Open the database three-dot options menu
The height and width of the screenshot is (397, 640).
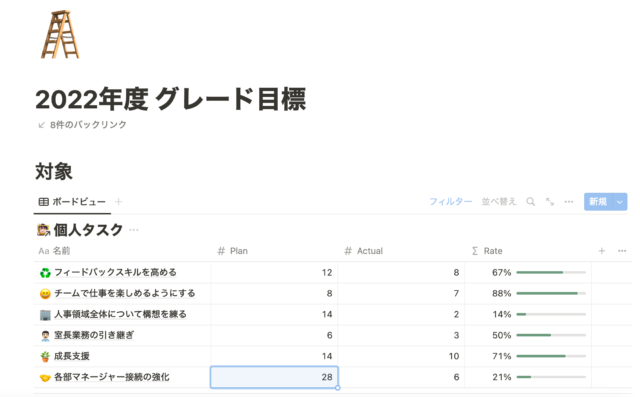tap(569, 202)
